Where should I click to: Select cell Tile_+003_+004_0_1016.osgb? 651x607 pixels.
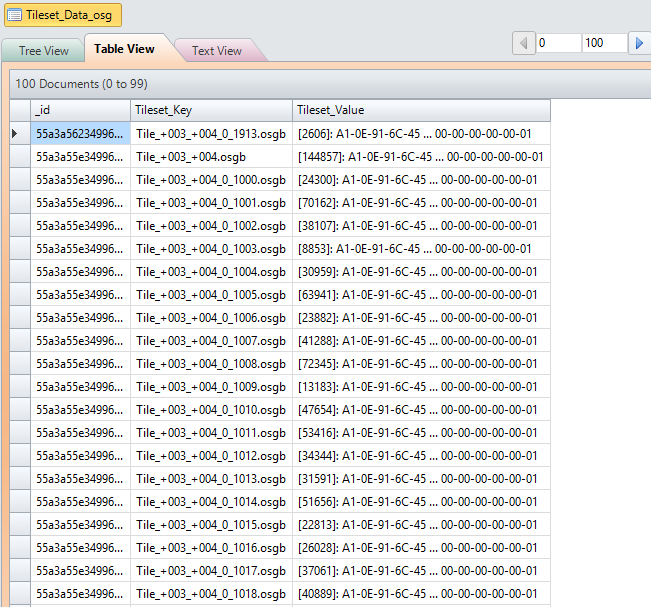coord(212,548)
